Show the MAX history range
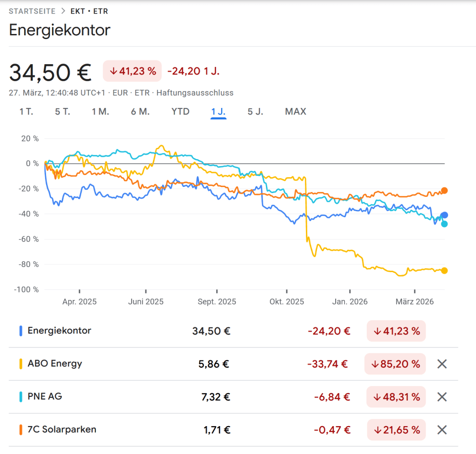476x454 pixels. (296, 112)
